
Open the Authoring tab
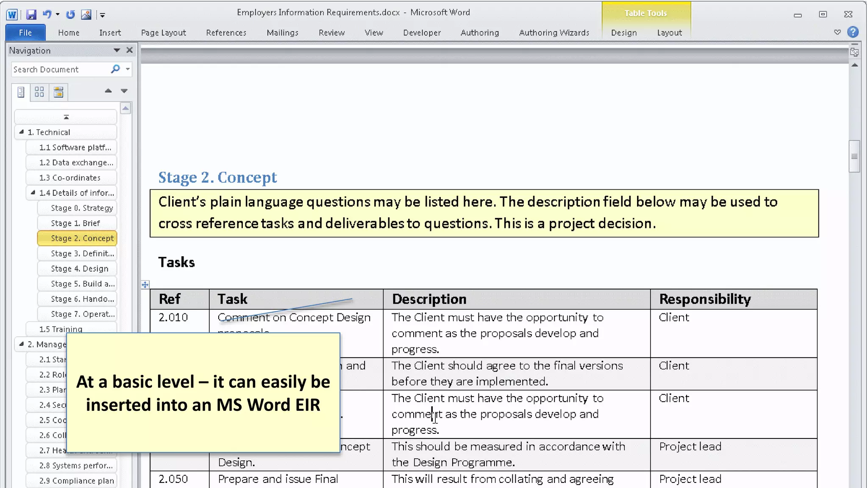click(x=480, y=33)
